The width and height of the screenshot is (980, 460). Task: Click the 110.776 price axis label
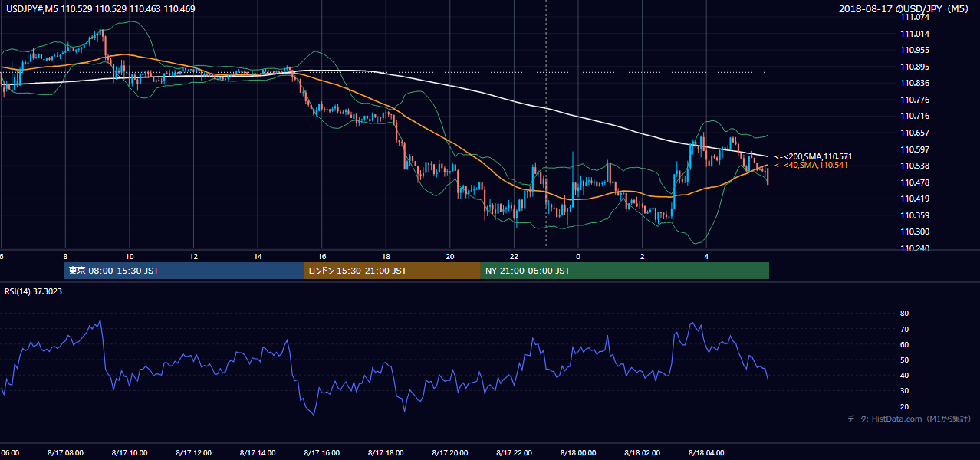click(915, 100)
